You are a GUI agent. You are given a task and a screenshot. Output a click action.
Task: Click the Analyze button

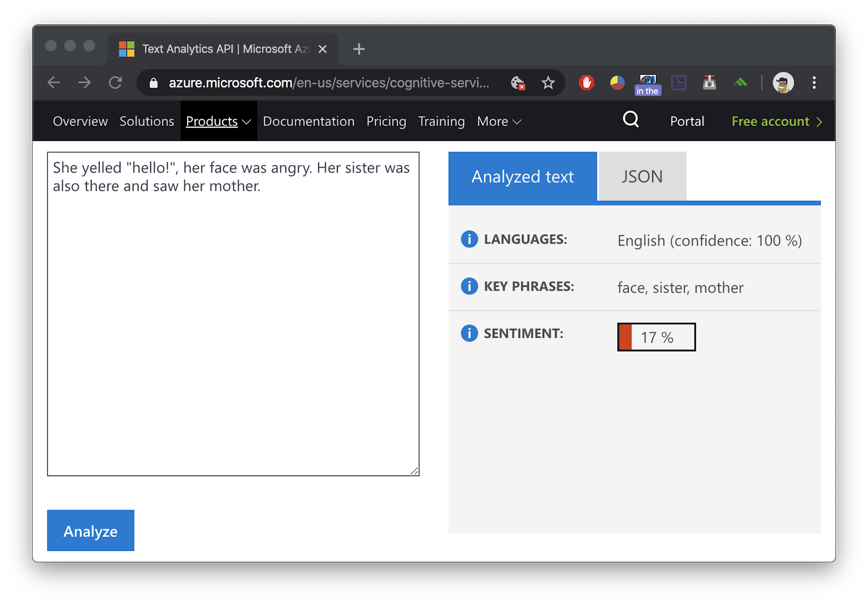click(x=90, y=530)
